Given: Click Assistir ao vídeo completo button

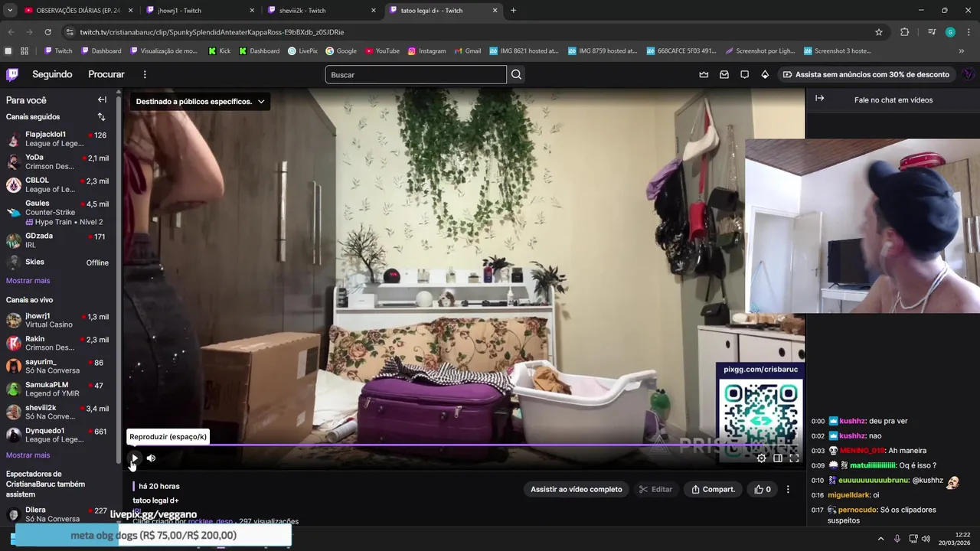Looking at the screenshot, I should coord(577,489).
